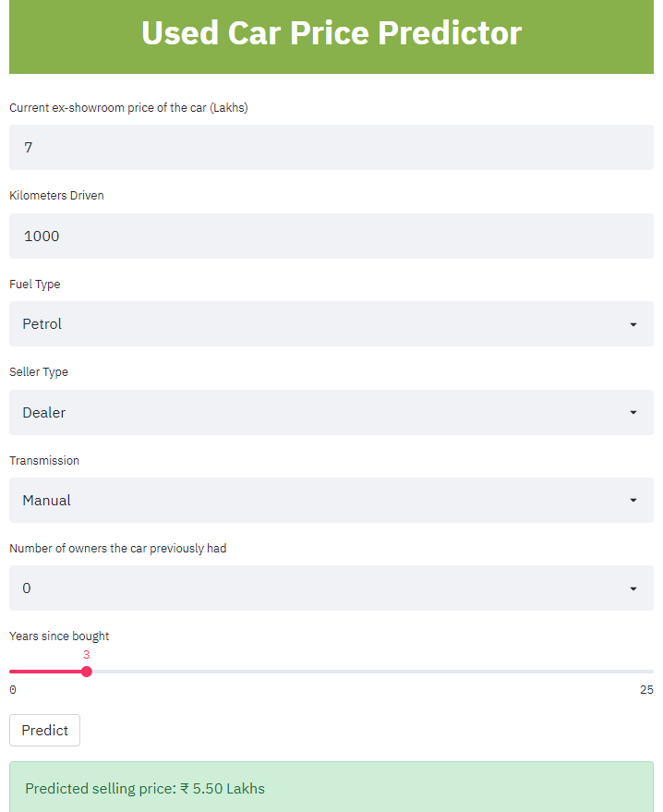Click the Predict button

[x=44, y=730]
